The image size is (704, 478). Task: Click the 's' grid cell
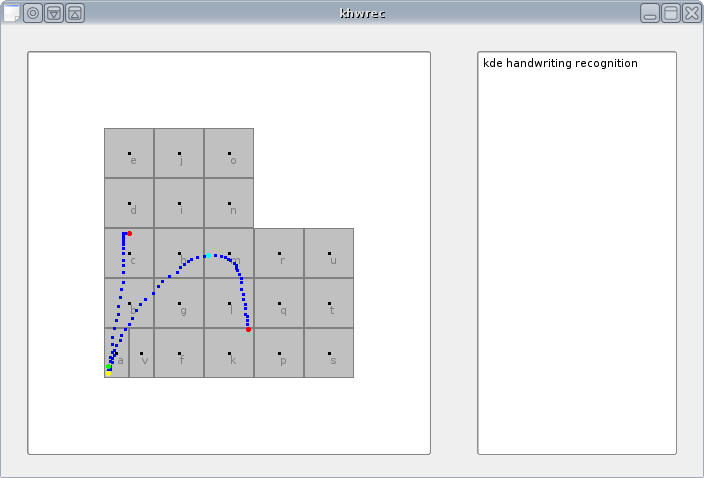(x=329, y=353)
